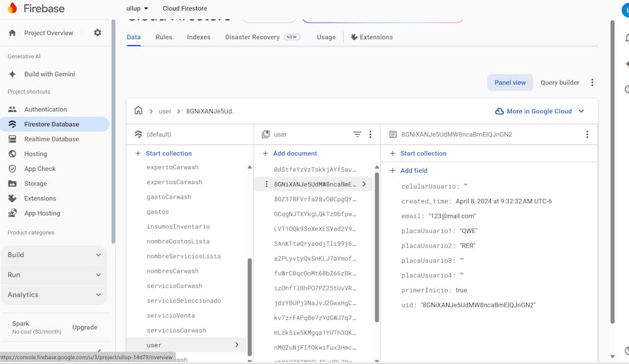Viewport: 629px width, 364px height.
Task: Go to the root via breadcrumb home icon
Action: 138,110
